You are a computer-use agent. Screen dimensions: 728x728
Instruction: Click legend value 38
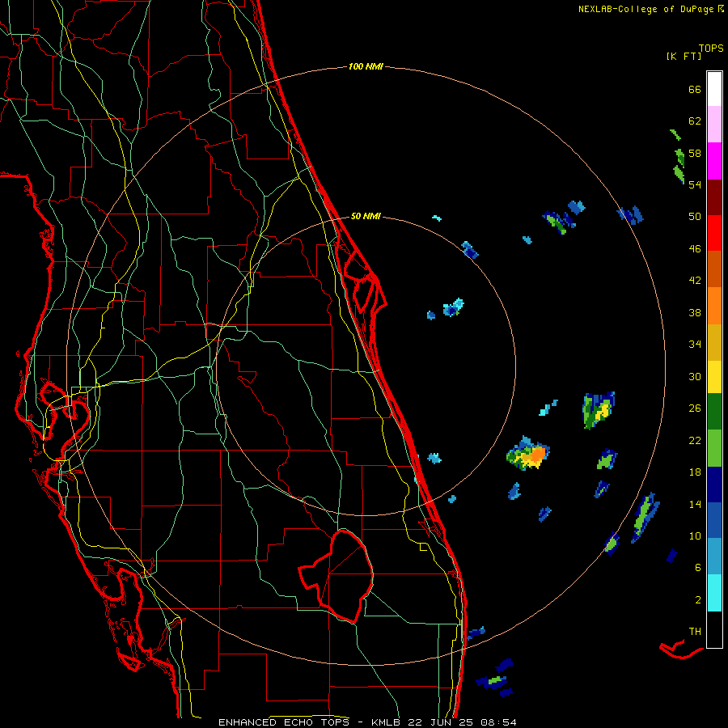coord(695,312)
